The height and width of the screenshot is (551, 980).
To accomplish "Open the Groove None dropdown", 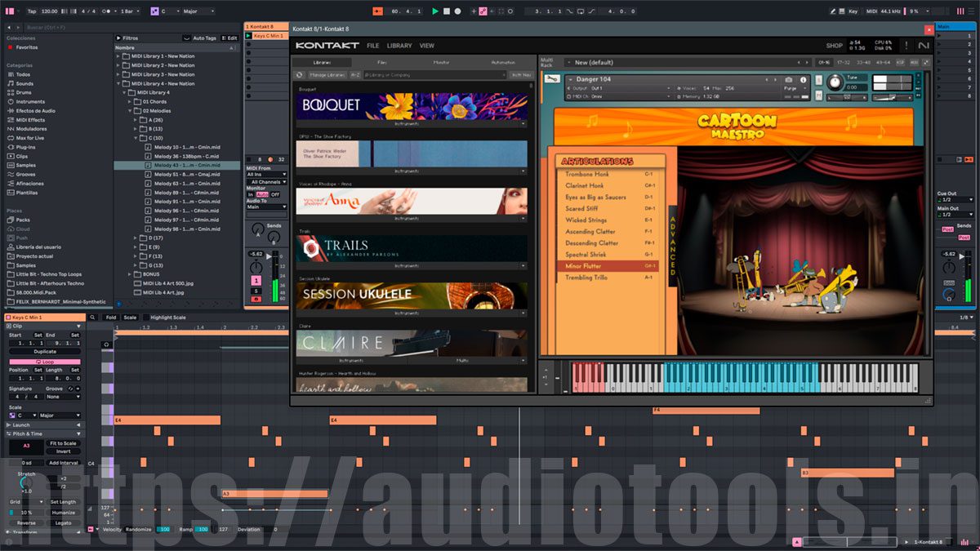I will (63, 397).
